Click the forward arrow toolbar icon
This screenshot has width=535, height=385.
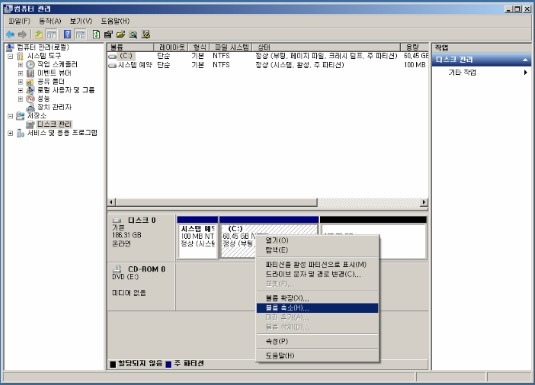[23, 34]
